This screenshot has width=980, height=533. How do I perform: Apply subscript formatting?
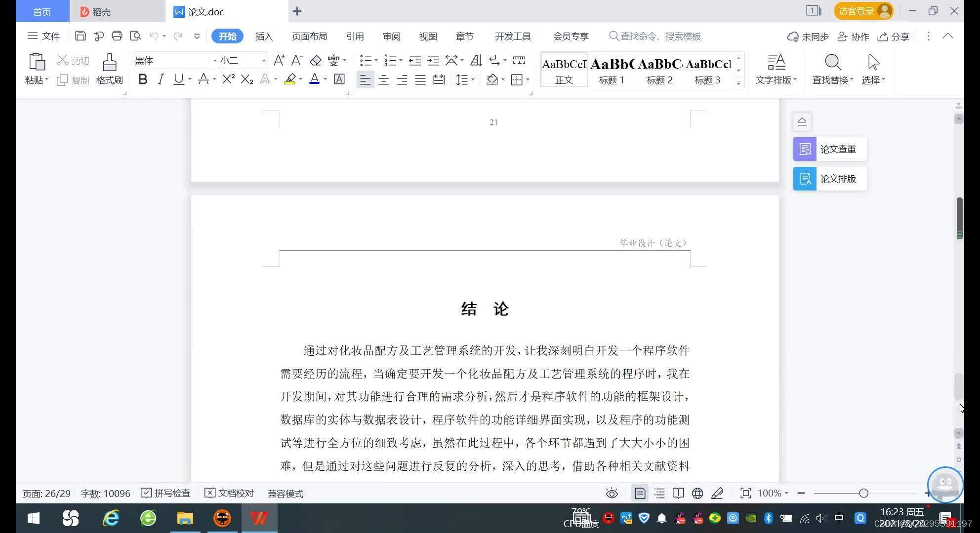point(246,79)
